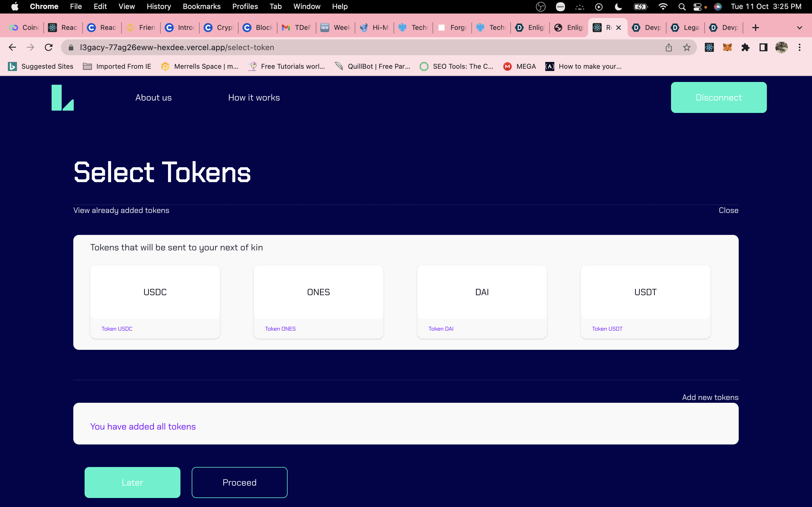Viewport: 812px width, 507px height.
Task: Click the Proceed button
Action: point(239,482)
